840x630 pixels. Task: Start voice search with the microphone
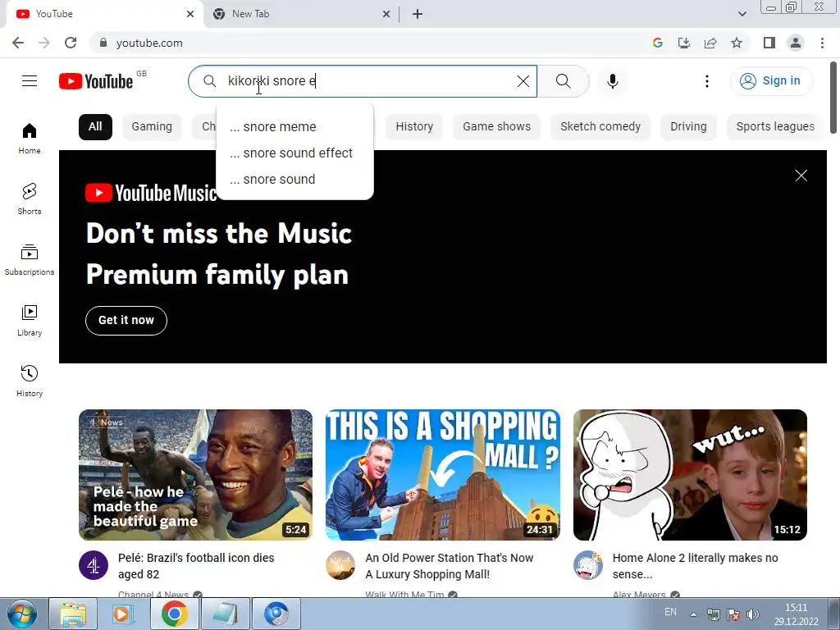coord(613,81)
